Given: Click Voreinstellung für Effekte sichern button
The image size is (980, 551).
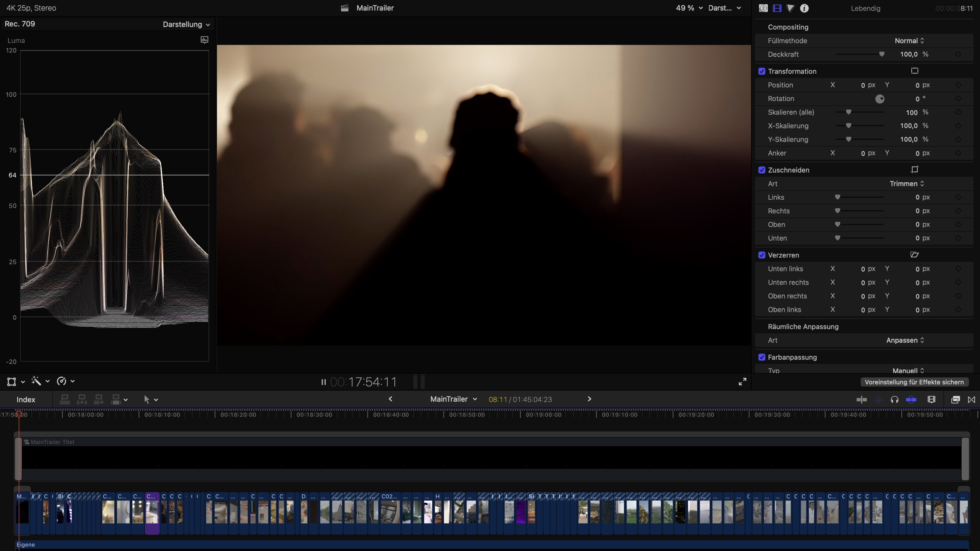Looking at the screenshot, I should (x=914, y=382).
